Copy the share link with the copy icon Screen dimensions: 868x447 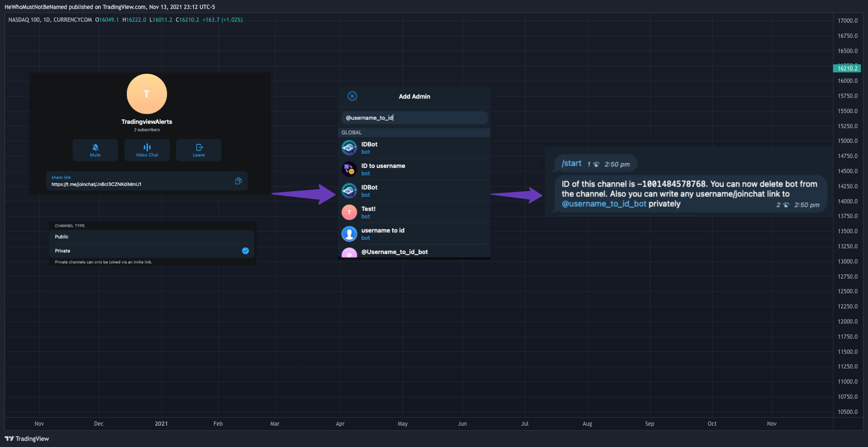click(239, 181)
